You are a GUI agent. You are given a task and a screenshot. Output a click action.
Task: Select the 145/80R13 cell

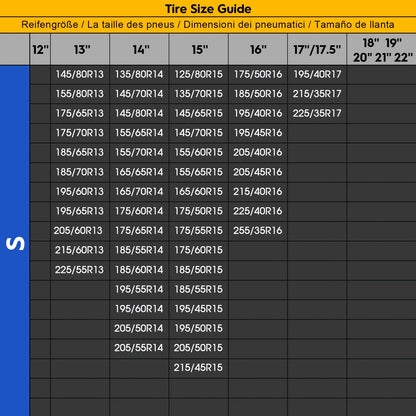[80, 74]
